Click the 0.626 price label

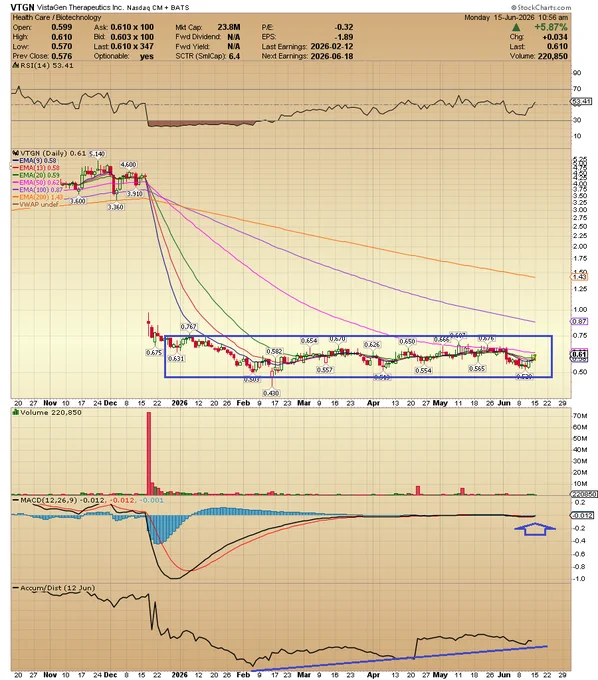[x=372, y=344]
